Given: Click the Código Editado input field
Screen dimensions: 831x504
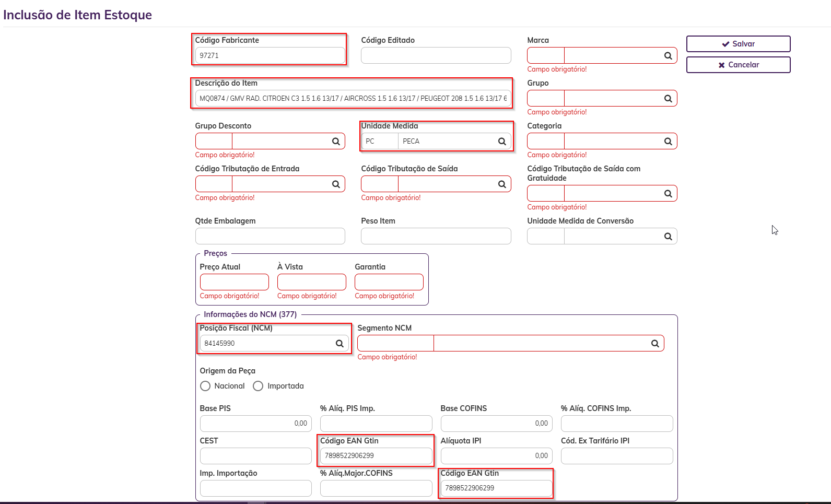Looking at the screenshot, I should tap(436, 55).
